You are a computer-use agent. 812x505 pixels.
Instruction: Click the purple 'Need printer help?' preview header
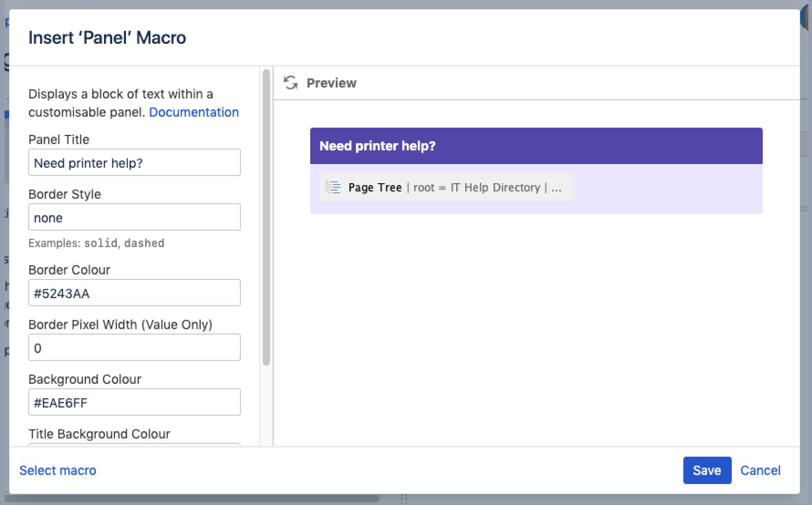[536, 146]
